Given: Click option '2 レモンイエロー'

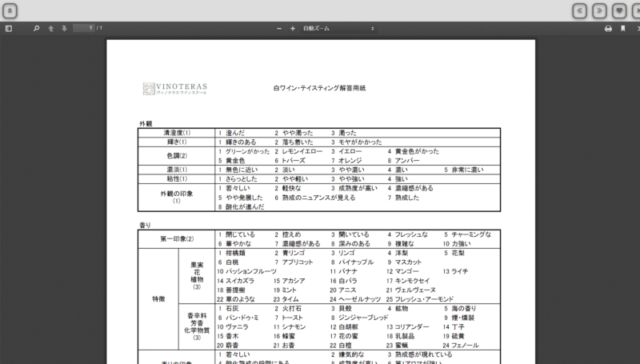Looking at the screenshot, I should click(x=298, y=151).
